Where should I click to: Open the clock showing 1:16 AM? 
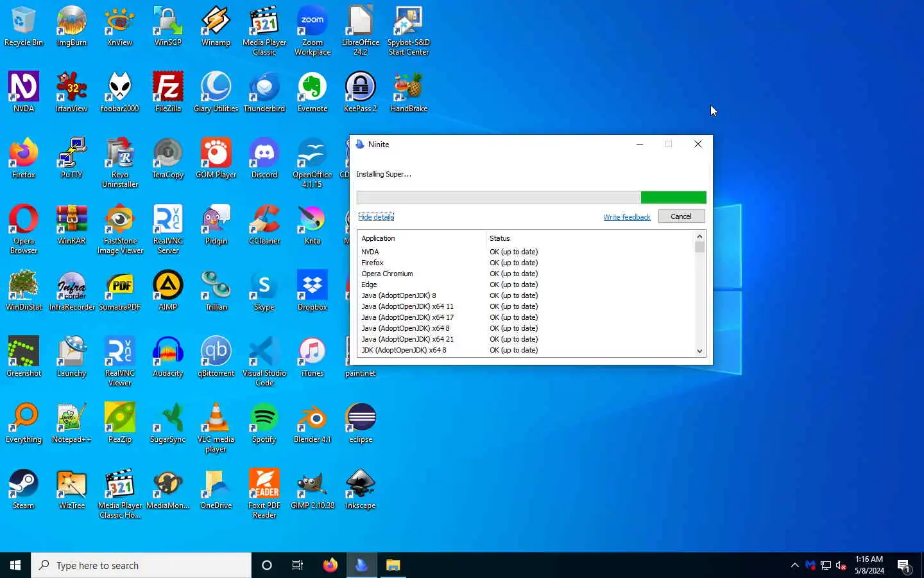869,565
